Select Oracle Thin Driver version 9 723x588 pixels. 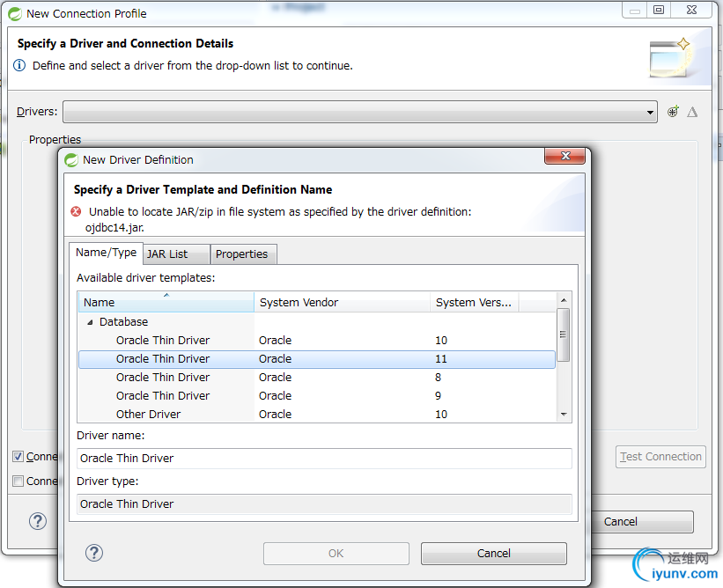pyautogui.click(x=317, y=396)
